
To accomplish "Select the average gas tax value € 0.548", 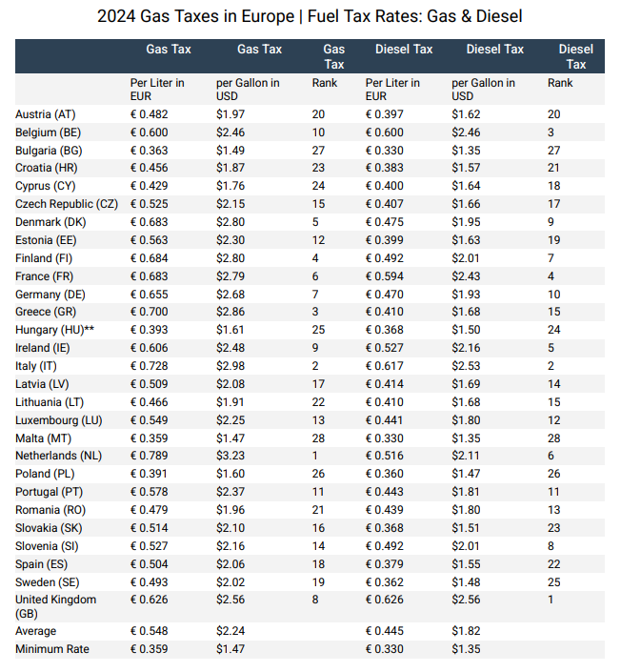I will click(x=150, y=631).
